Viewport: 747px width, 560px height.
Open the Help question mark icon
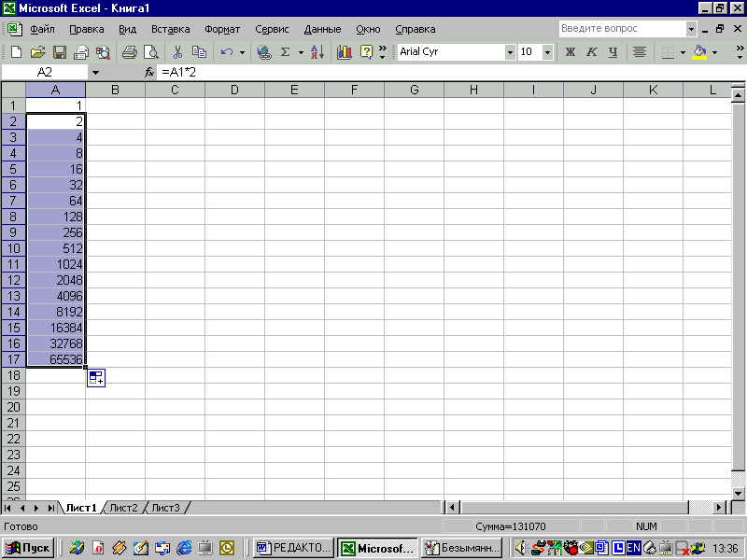click(x=366, y=52)
